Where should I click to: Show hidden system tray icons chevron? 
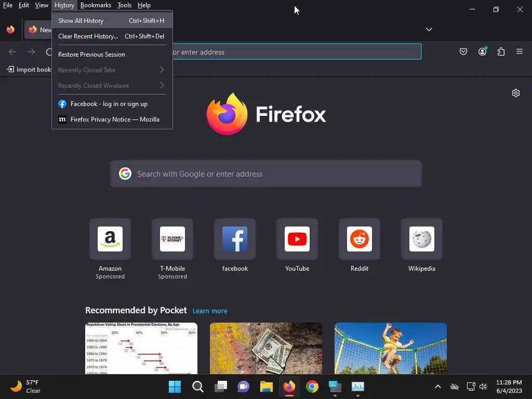point(437,387)
